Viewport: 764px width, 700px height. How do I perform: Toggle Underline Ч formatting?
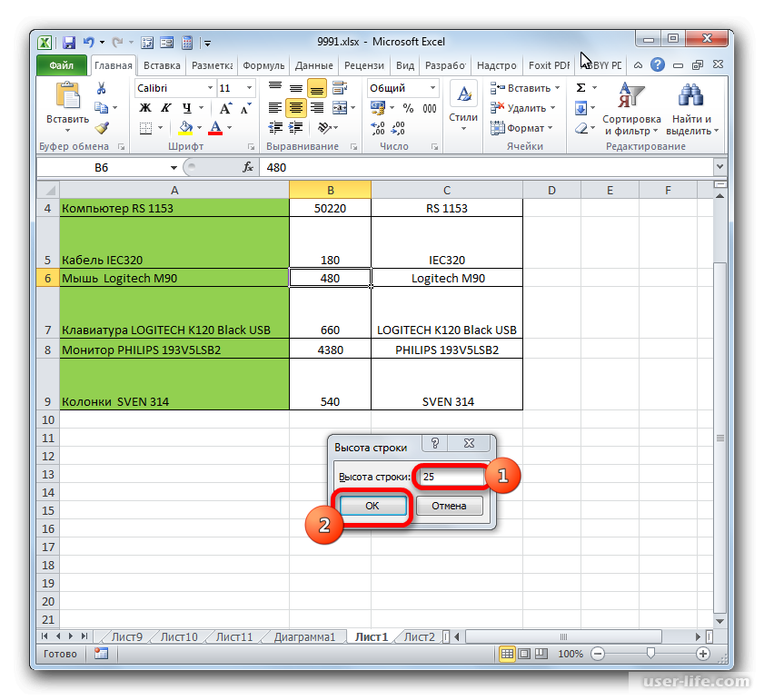tap(186, 108)
